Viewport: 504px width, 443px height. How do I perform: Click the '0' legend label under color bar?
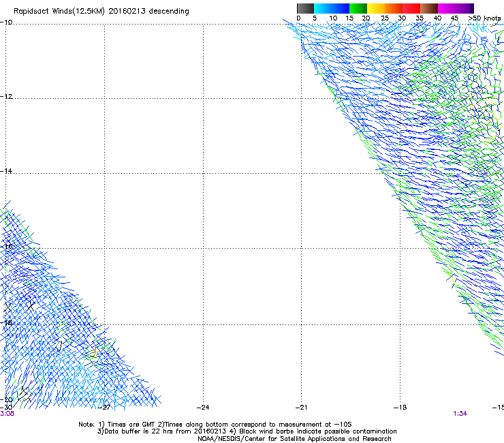click(298, 18)
